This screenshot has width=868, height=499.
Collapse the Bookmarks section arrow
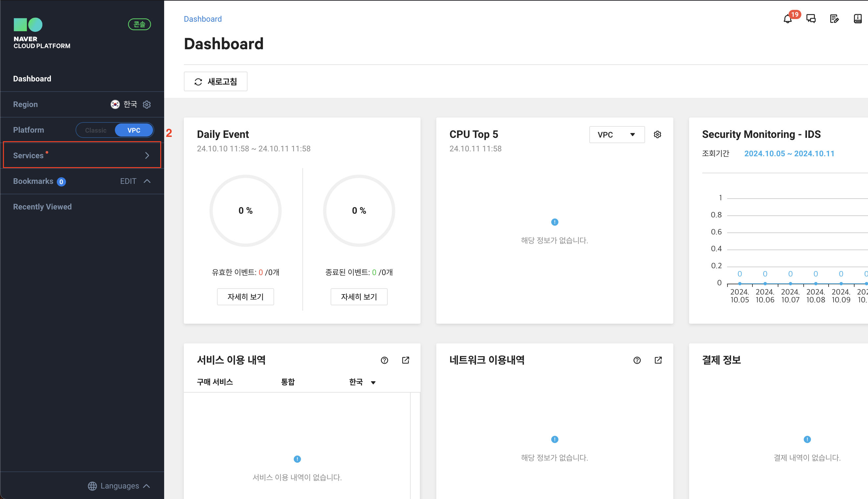(x=147, y=181)
